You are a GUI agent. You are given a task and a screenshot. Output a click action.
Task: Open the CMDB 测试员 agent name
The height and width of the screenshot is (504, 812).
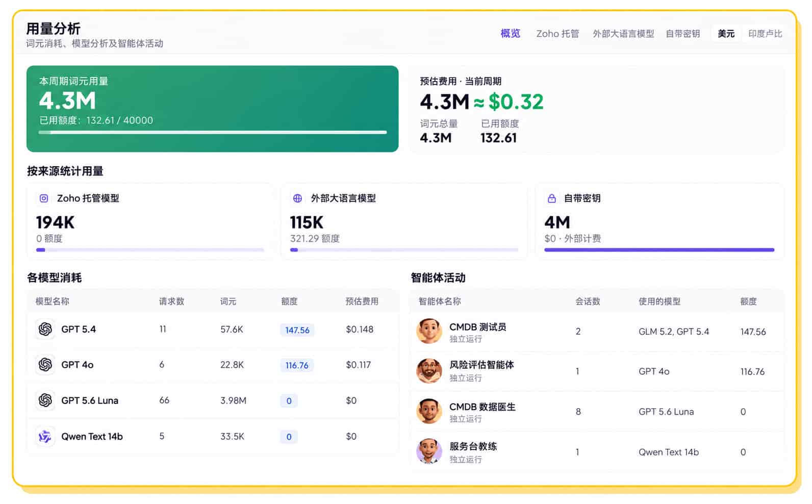point(477,327)
